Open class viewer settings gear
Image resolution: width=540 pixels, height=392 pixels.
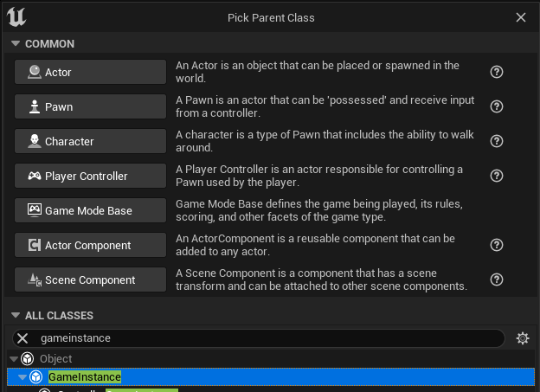pyautogui.click(x=522, y=338)
